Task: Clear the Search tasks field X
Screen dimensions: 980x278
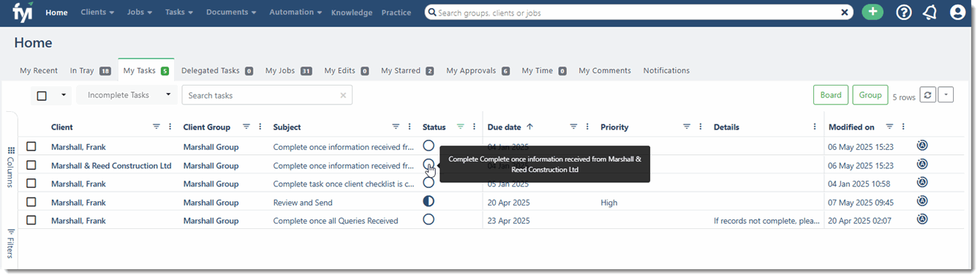Action: click(x=343, y=95)
